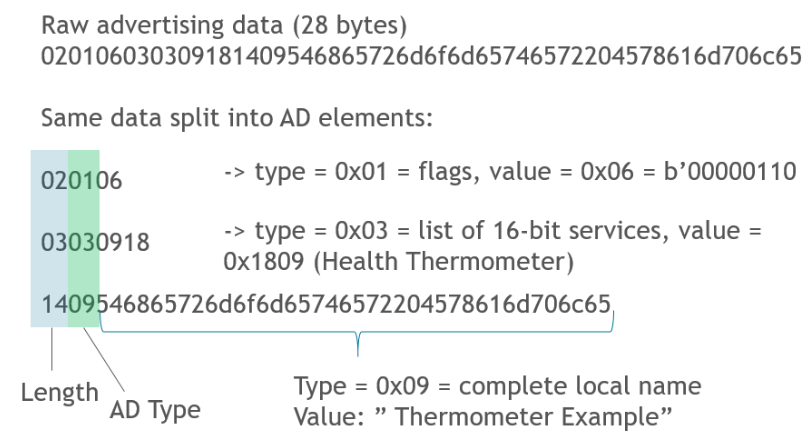Click "Type = 0x09 = complete local name"
Image resolution: width=808 pixels, height=436 pixels.
point(497,385)
